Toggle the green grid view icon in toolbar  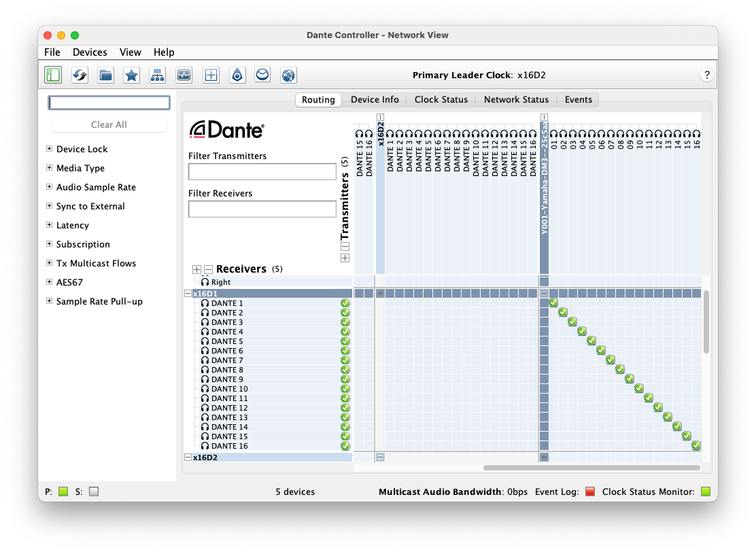pos(53,75)
